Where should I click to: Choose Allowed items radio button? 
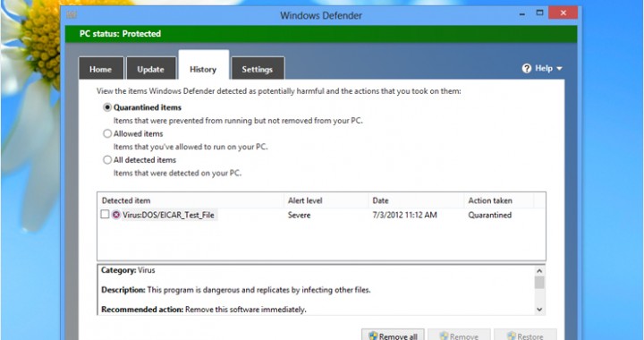tap(107, 134)
